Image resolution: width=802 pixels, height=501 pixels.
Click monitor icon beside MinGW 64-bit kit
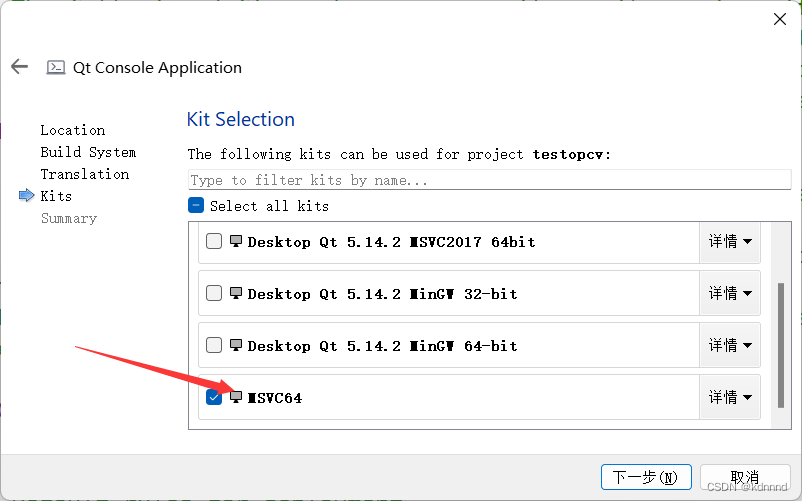pyautogui.click(x=236, y=346)
